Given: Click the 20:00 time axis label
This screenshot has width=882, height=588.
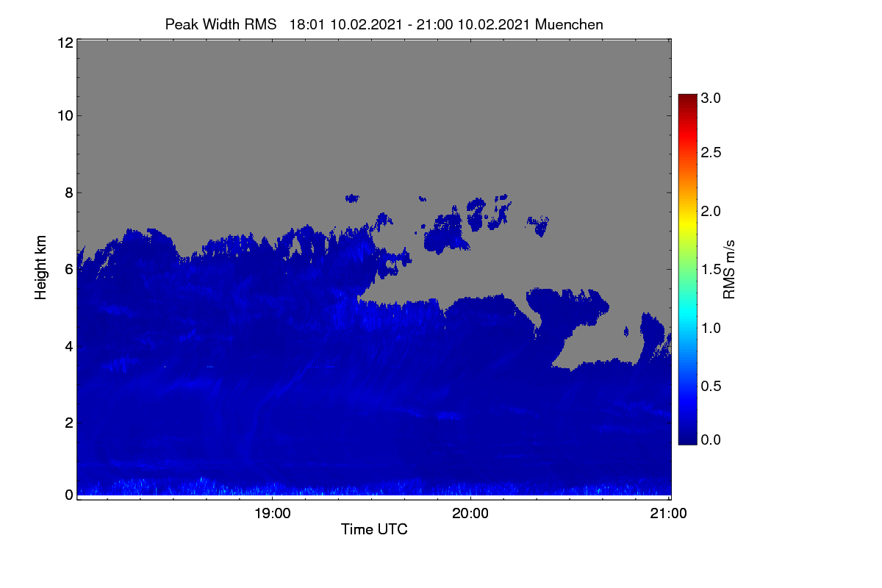Looking at the screenshot, I should coord(470,514).
